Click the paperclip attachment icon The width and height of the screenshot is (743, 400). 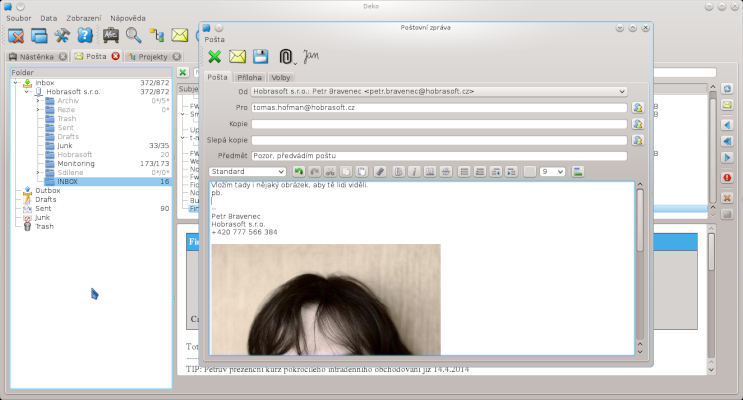[286, 57]
